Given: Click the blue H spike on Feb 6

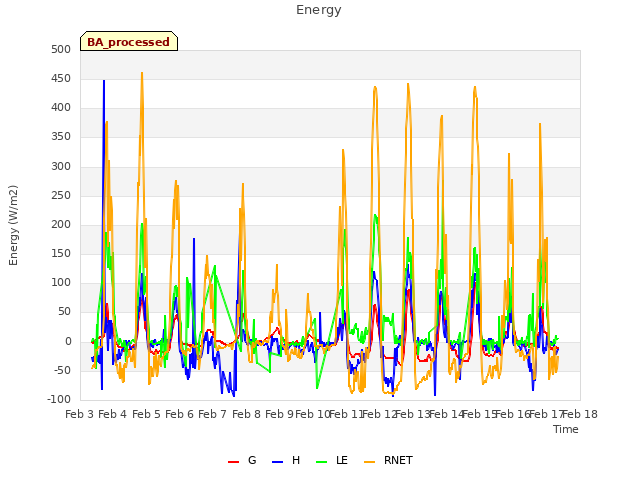Looking at the screenshot, I should [194, 240].
